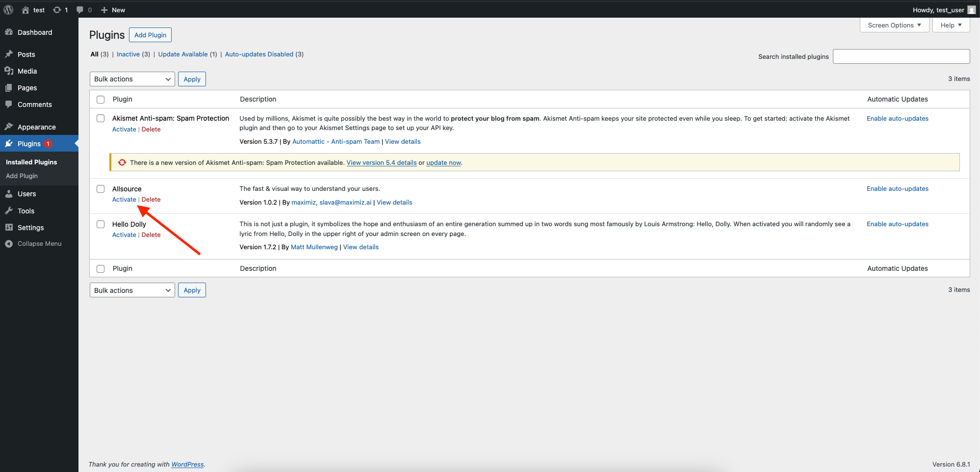Activate the Akismet Anti-spam plugin
Viewport: 980px width, 472px height.
click(x=124, y=129)
